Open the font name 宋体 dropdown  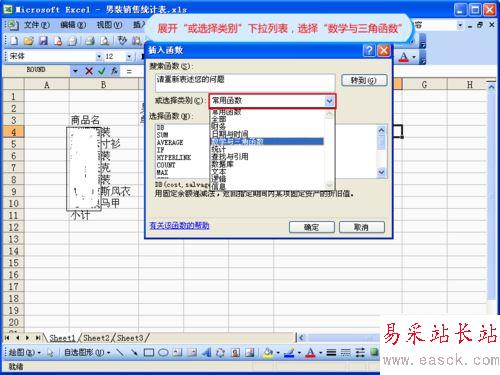99,57
